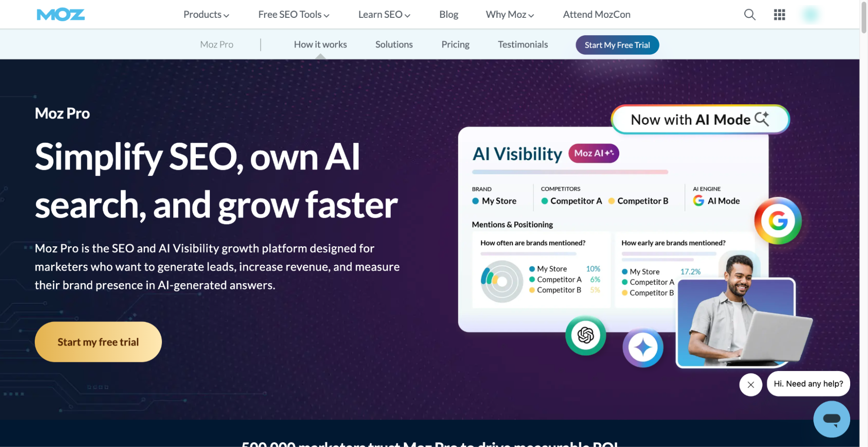Click the mentions donut chart
The height and width of the screenshot is (447, 868).
502,281
